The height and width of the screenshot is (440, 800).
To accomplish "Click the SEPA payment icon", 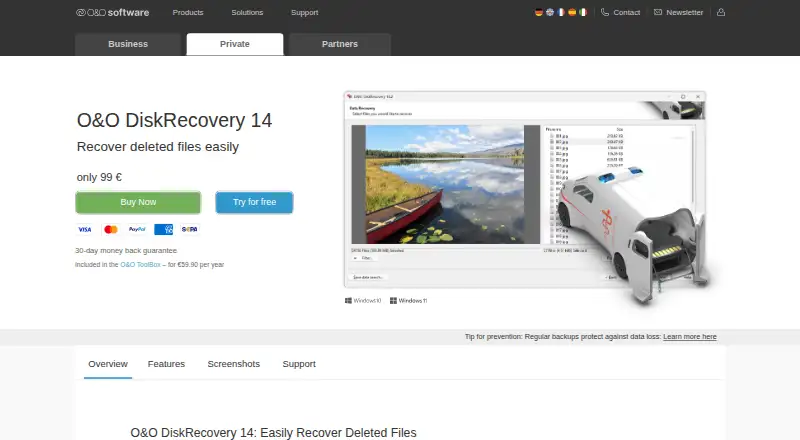I will tap(189, 230).
